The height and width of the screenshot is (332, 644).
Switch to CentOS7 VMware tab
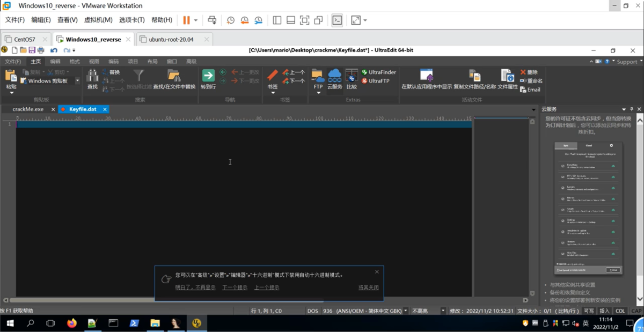click(25, 39)
